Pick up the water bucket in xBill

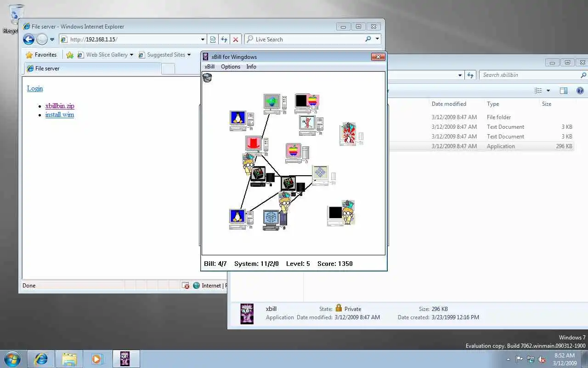(x=207, y=78)
